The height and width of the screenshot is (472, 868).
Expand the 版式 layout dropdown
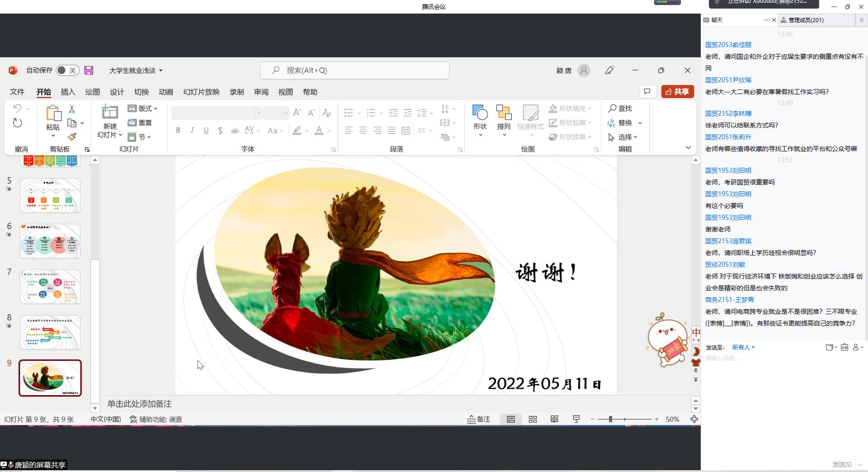(143, 109)
